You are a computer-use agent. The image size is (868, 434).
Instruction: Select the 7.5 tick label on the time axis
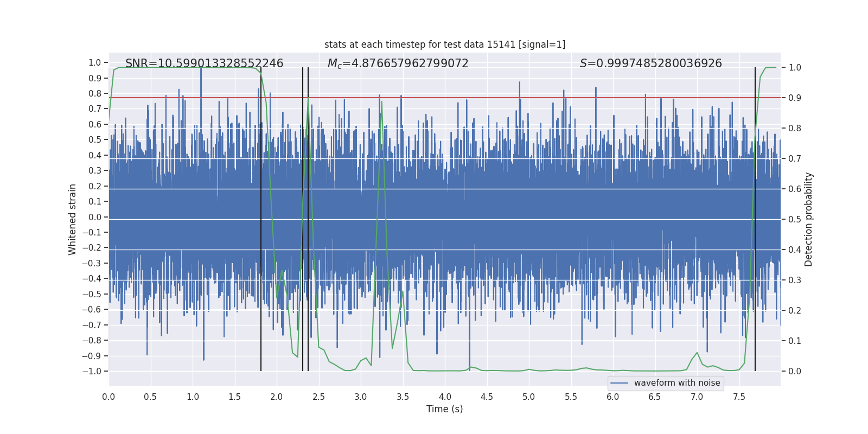(739, 397)
